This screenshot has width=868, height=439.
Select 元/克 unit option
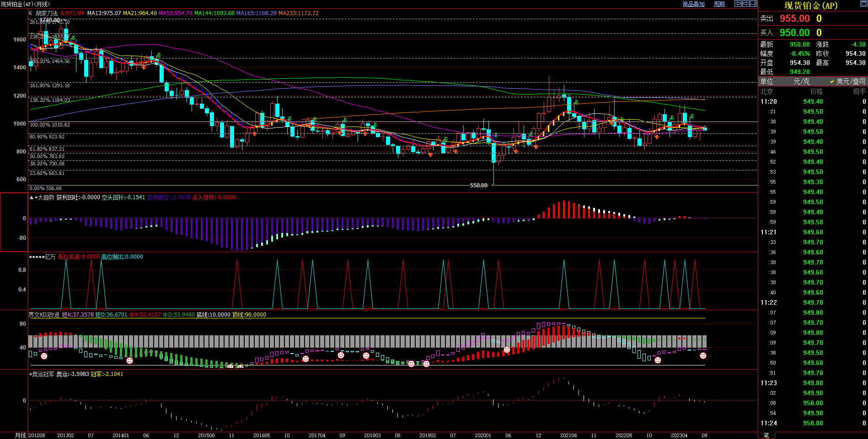[x=801, y=81]
